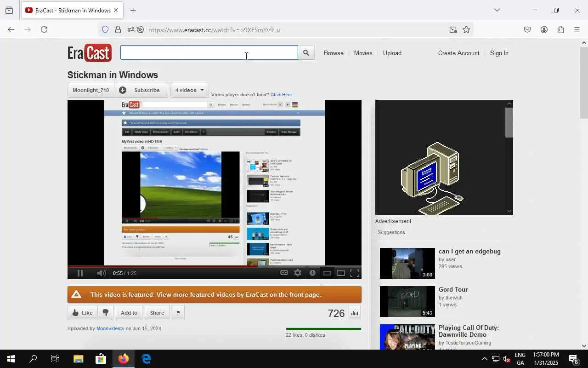Close the EraCast browser tab

pos(116,10)
